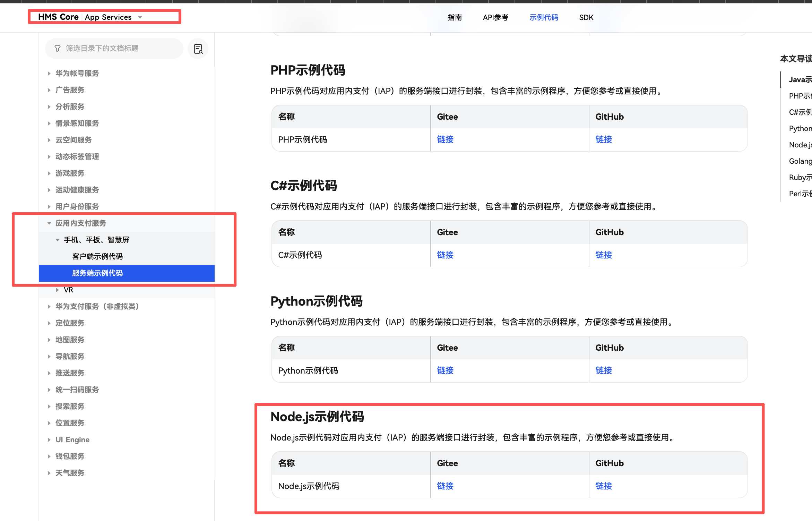Open Gitee 链接 for C#示例代码
This screenshot has height=521, width=812.
coord(445,255)
